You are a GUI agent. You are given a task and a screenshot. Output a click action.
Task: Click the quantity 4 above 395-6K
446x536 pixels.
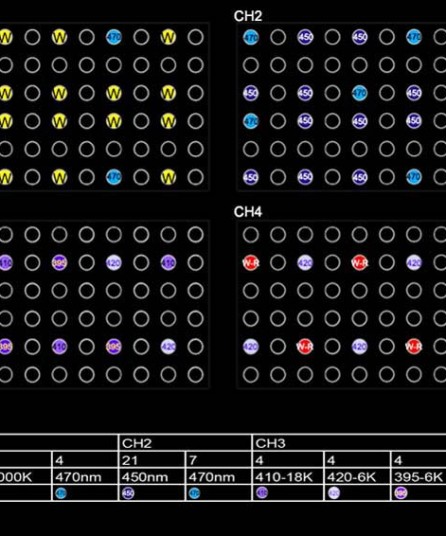[x=419, y=460]
